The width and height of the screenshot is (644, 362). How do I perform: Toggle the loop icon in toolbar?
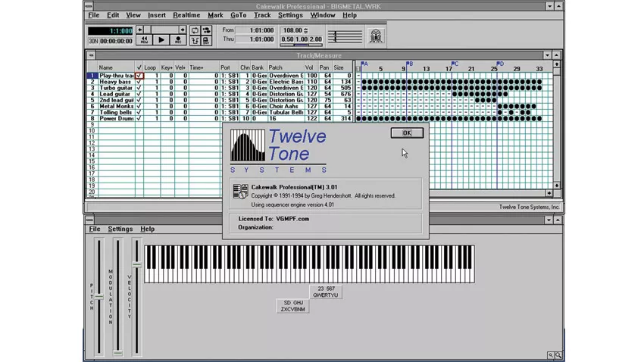[x=195, y=30]
